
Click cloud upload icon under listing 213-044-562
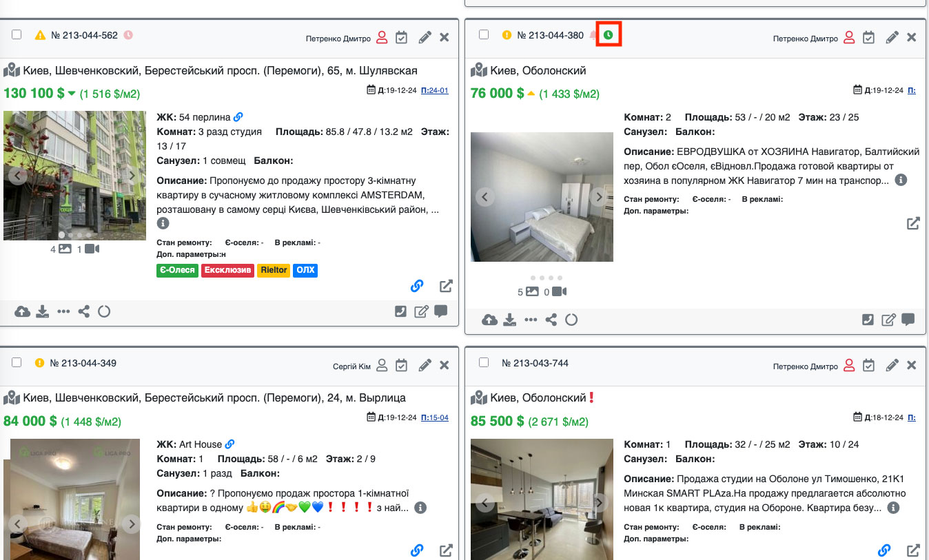click(x=23, y=311)
